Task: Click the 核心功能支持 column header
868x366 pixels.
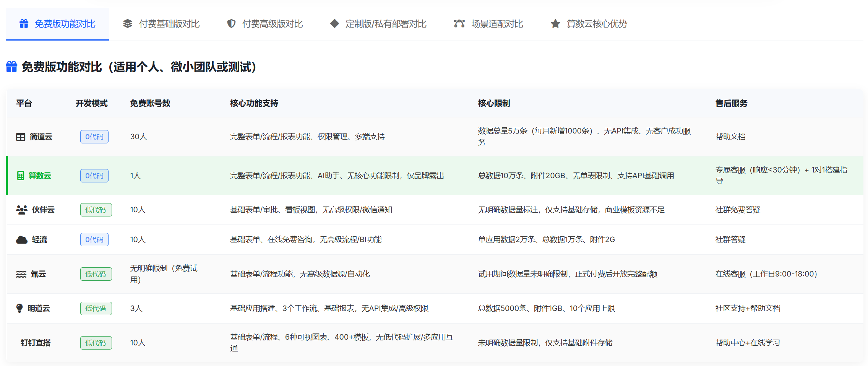Action: [x=254, y=103]
